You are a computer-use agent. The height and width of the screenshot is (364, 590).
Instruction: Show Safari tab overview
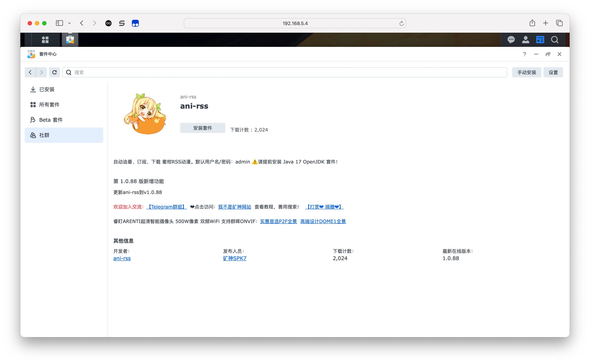tap(559, 23)
